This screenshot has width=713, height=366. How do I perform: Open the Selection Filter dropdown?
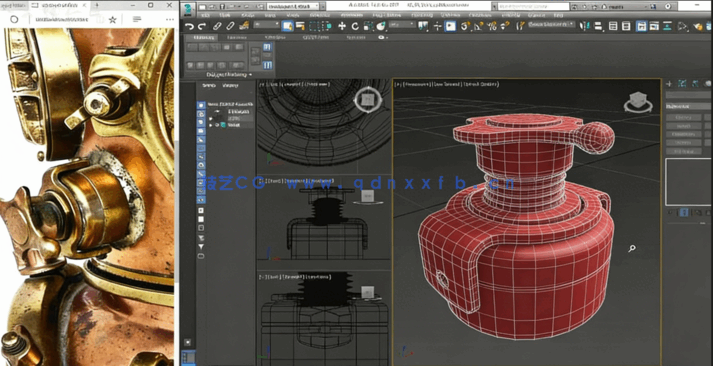point(266,25)
